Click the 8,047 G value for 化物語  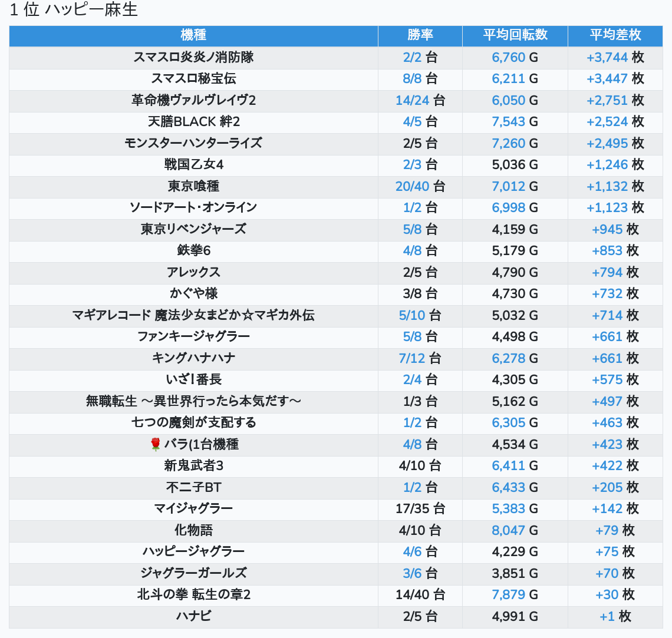pos(515,530)
